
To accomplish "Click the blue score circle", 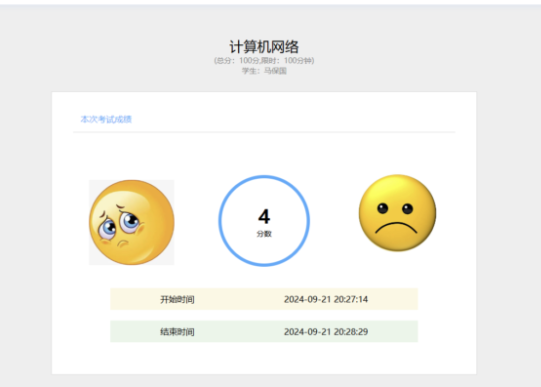I will pos(264,221).
